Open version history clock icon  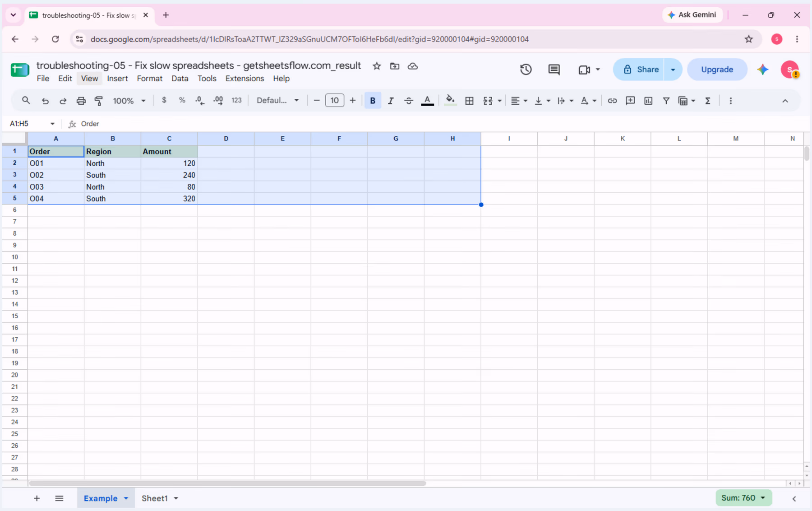[526, 70]
